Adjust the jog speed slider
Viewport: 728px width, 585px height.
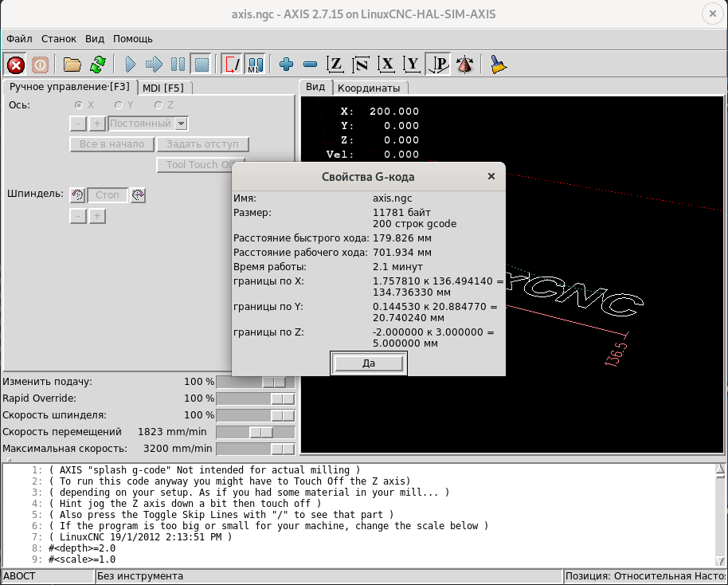pyautogui.click(x=260, y=432)
